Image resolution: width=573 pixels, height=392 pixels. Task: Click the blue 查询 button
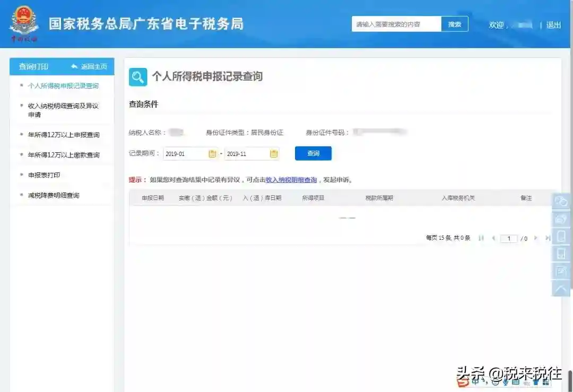point(313,153)
